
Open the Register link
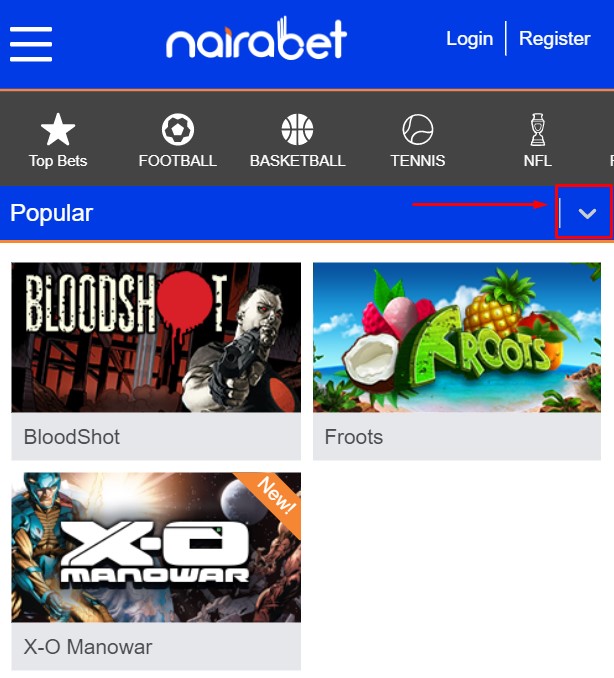click(x=554, y=38)
